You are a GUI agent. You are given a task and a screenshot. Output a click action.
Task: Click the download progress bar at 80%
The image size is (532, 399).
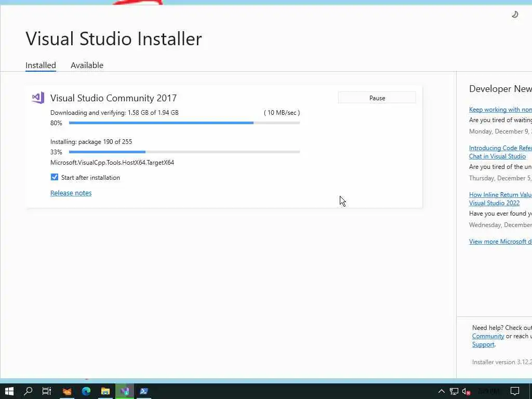184,123
